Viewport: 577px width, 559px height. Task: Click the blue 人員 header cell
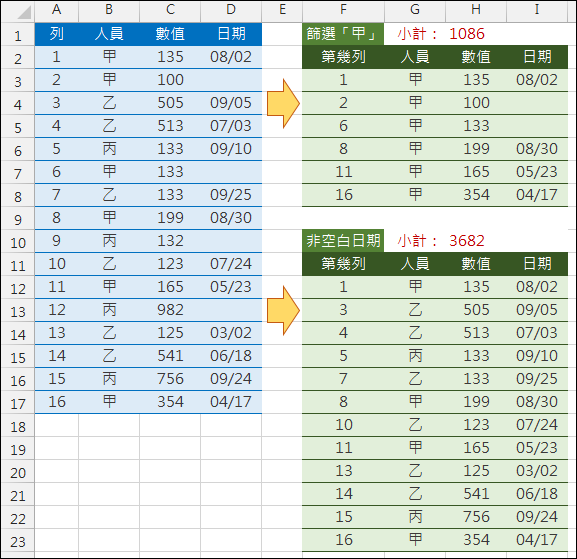pyautogui.click(x=109, y=34)
